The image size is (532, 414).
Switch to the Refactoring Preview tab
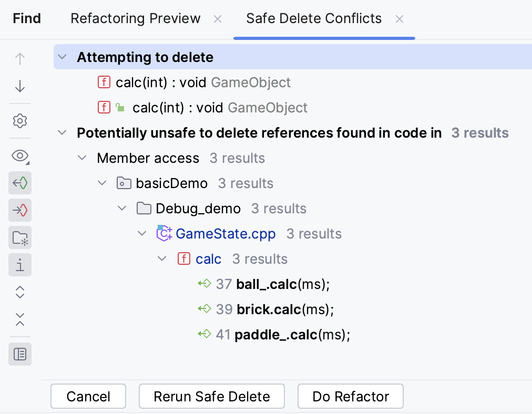click(x=135, y=18)
